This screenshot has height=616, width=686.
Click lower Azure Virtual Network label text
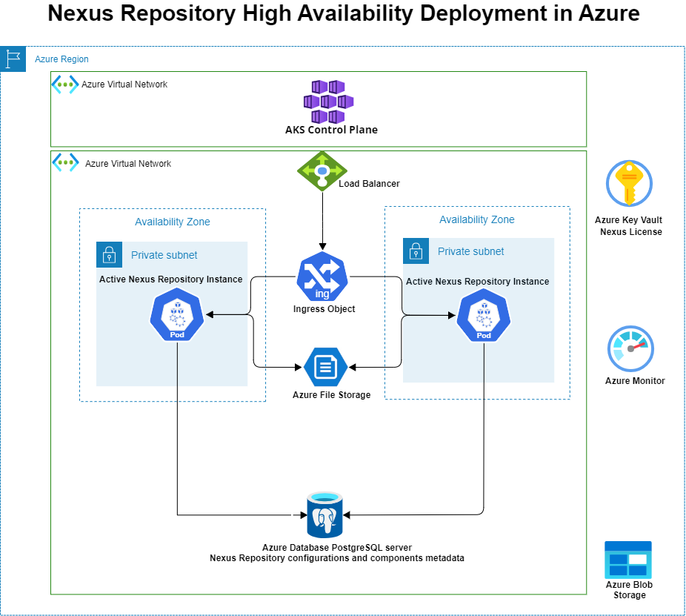pos(128,163)
